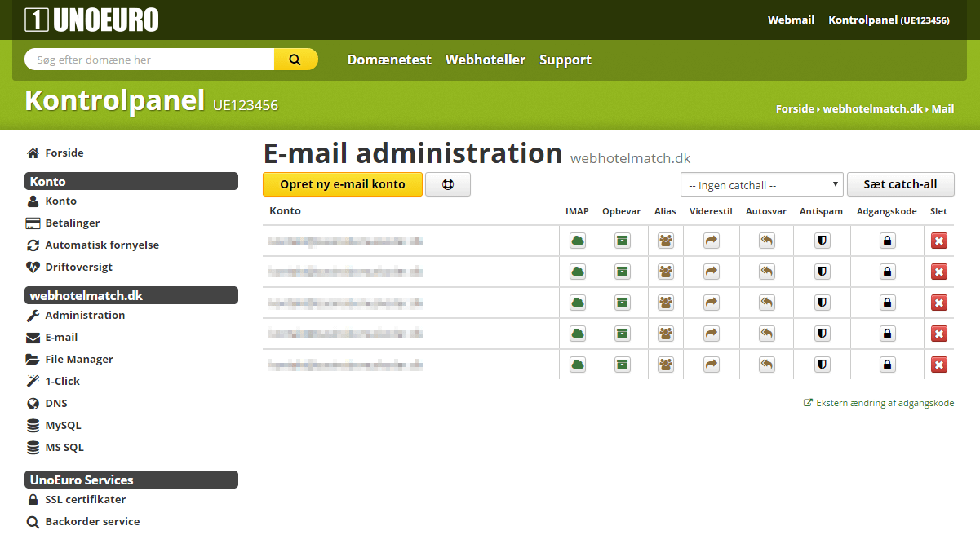The width and height of the screenshot is (980, 535).
Task: Select E-mail in the sidebar
Action: 51,338
